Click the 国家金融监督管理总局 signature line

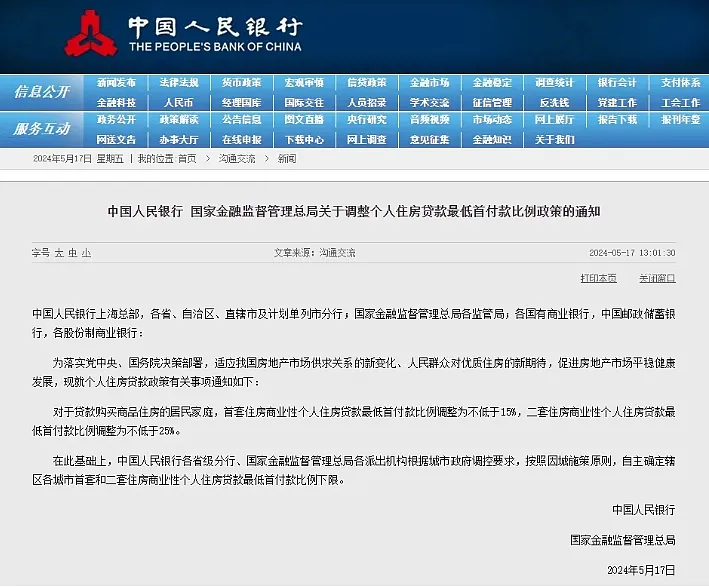(x=623, y=540)
